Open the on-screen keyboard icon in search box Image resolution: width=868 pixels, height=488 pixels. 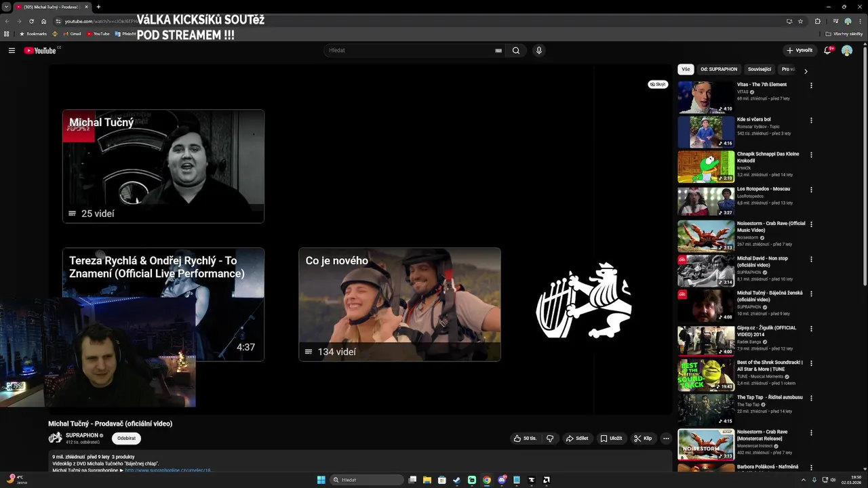tap(498, 50)
